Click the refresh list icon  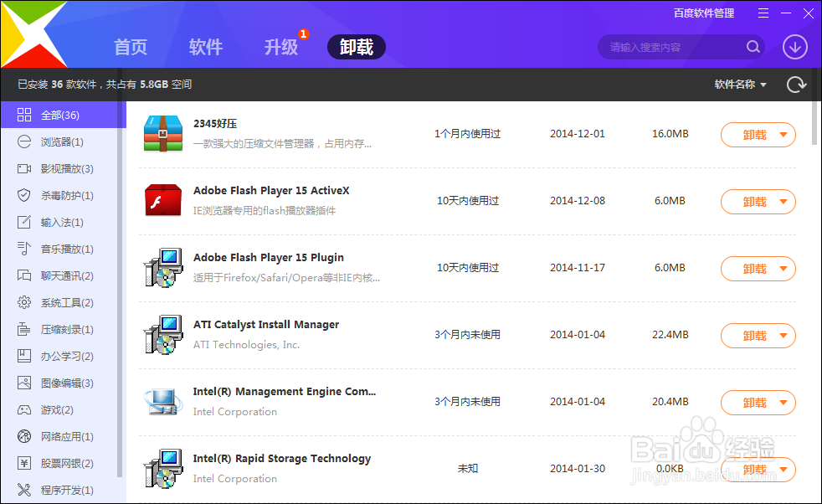click(796, 85)
